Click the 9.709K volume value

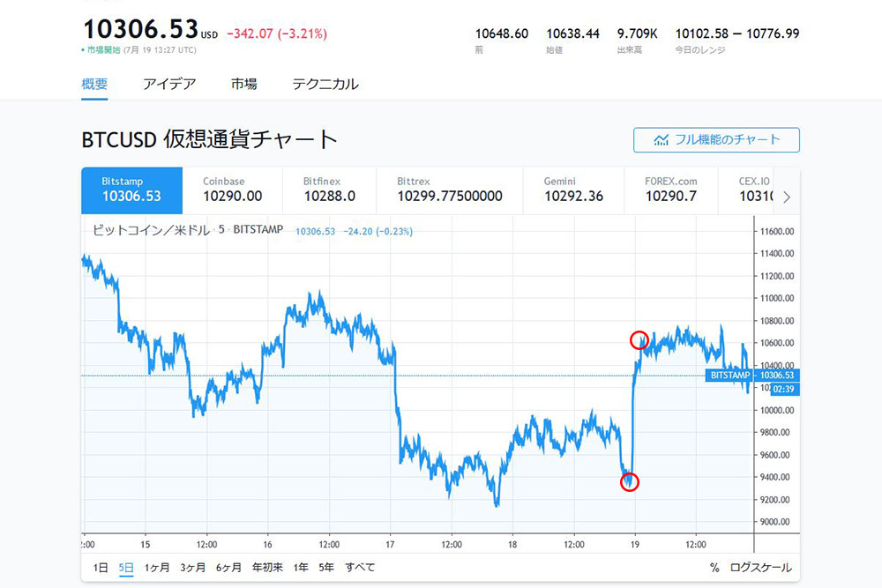(638, 33)
